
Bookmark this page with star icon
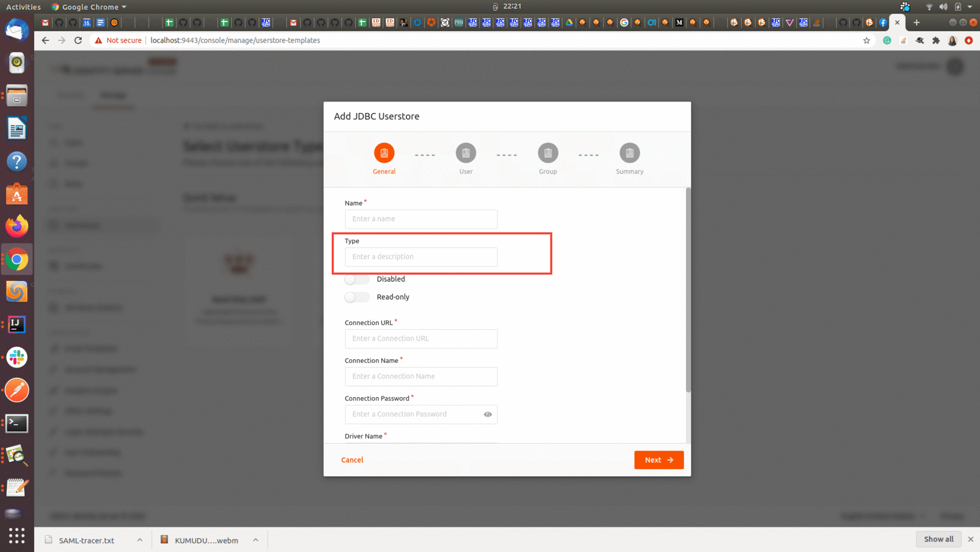click(x=867, y=40)
